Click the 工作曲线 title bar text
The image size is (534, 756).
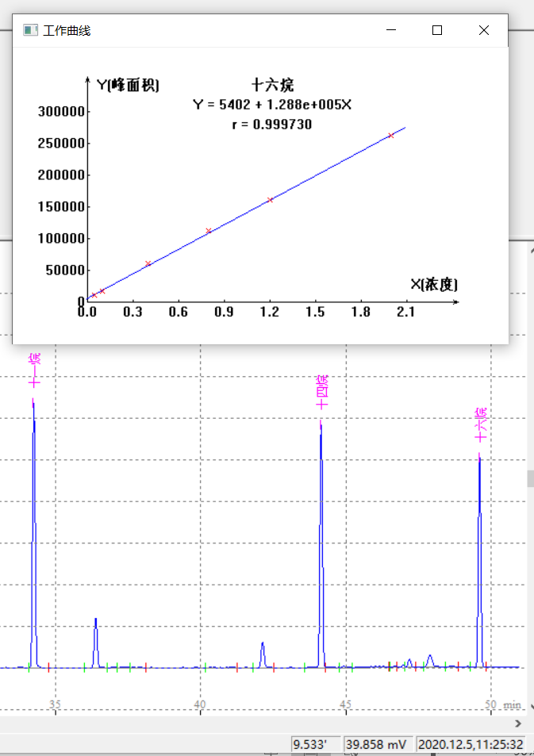[x=67, y=30]
